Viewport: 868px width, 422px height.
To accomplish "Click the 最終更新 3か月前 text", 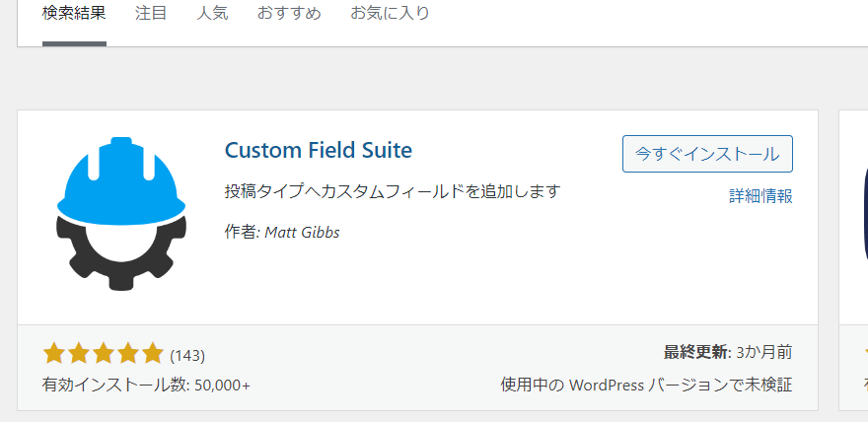I will tap(728, 352).
